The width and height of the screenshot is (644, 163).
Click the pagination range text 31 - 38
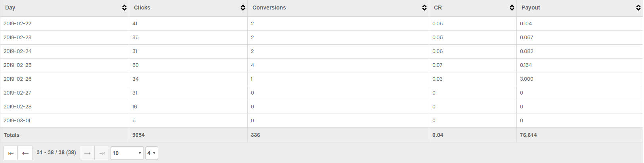click(45, 153)
